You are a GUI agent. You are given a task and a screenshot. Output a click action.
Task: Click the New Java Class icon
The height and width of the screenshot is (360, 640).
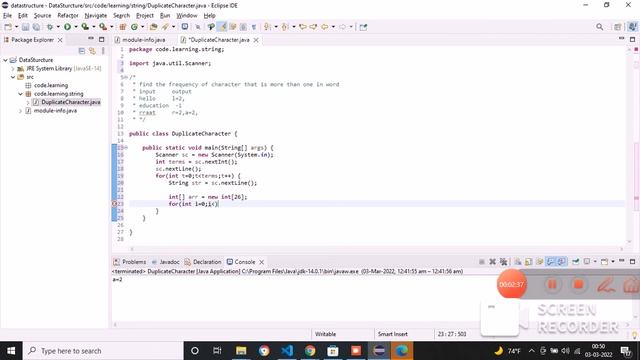pyautogui.click(x=134, y=27)
